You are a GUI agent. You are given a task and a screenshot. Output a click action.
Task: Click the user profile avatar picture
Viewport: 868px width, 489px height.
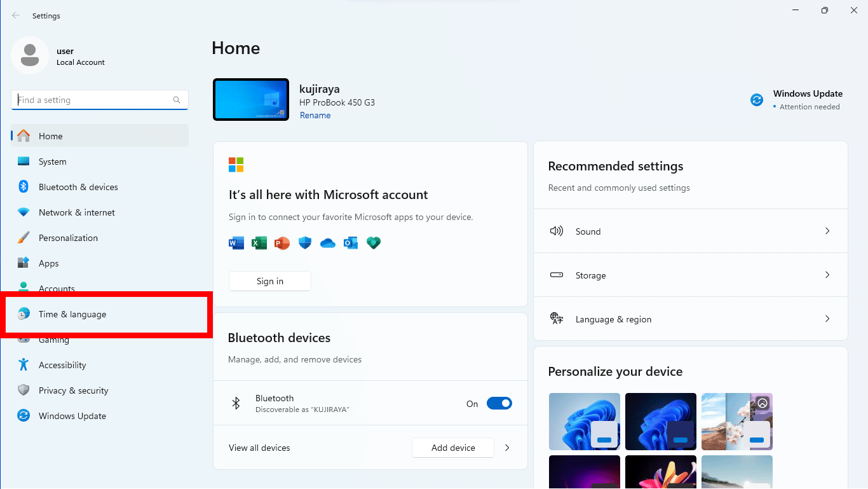click(29, 55)
